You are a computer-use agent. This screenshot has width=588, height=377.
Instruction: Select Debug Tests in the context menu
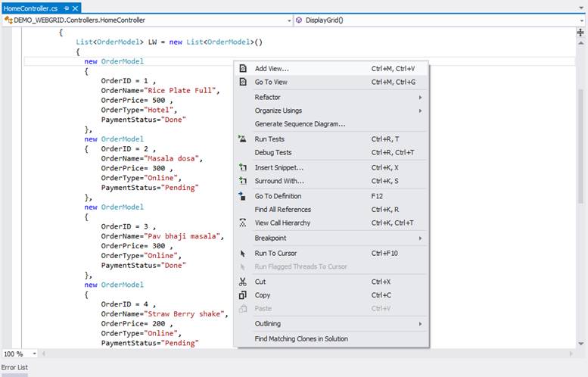click(x=272, y=152)
